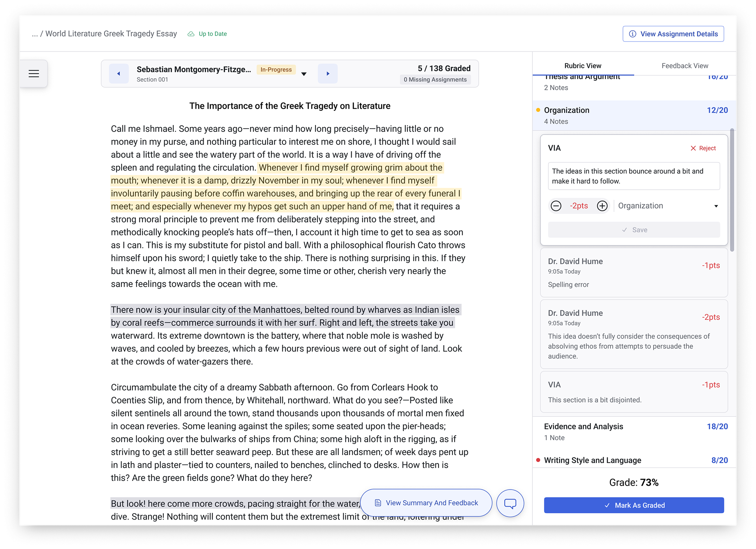The height and width of the screenshot is (549, 756).
Task: Click the gray highlighted 'But look!' passage
Action: click(235, 504)
